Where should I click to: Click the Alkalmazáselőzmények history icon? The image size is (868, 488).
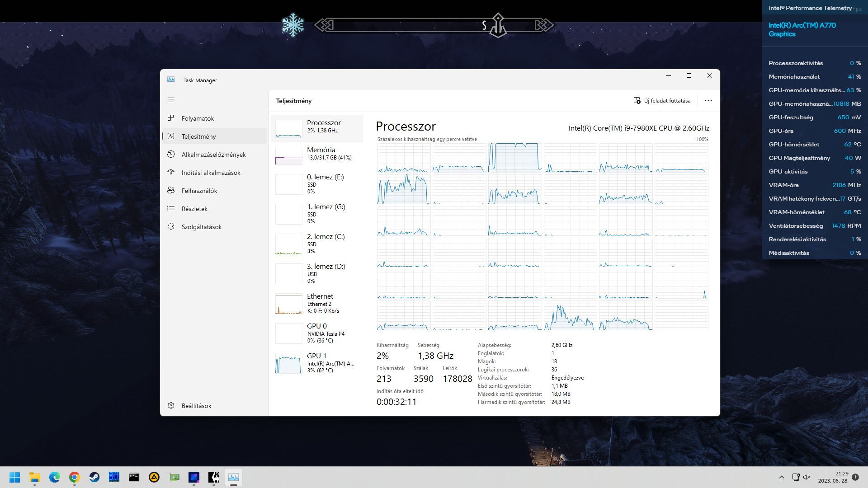click(171, 154)
